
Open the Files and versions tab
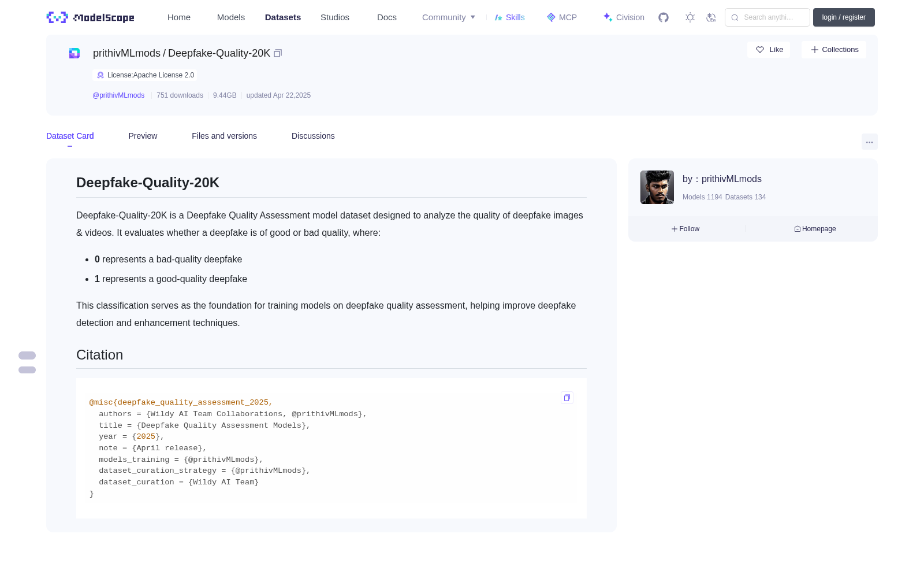pyautogui.click(x=224, y=136)
